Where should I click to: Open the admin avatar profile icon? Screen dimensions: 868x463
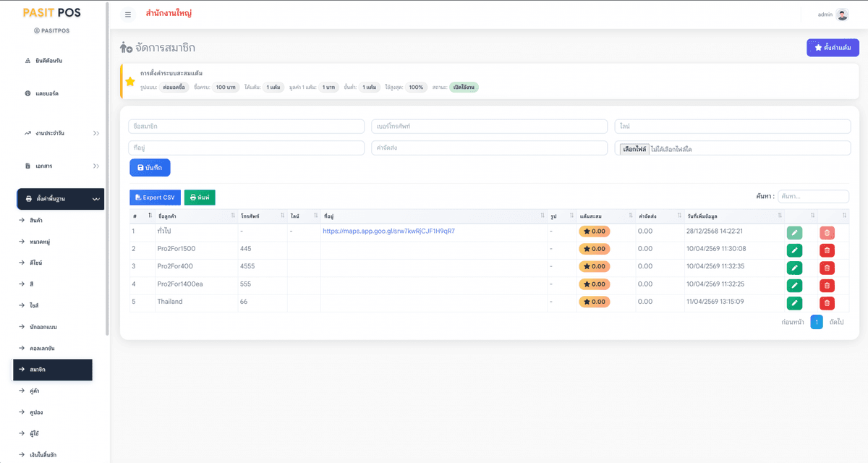[842, 14]
